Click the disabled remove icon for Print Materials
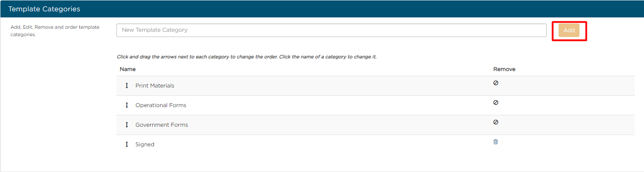The image size is (644, 172). pyautogui.click(x=496, y=83)
